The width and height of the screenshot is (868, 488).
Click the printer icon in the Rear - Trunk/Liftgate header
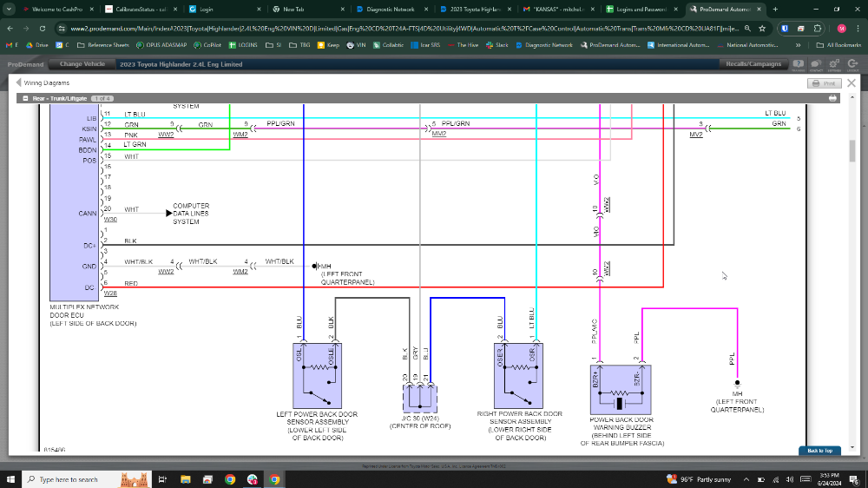coord(833,98)
